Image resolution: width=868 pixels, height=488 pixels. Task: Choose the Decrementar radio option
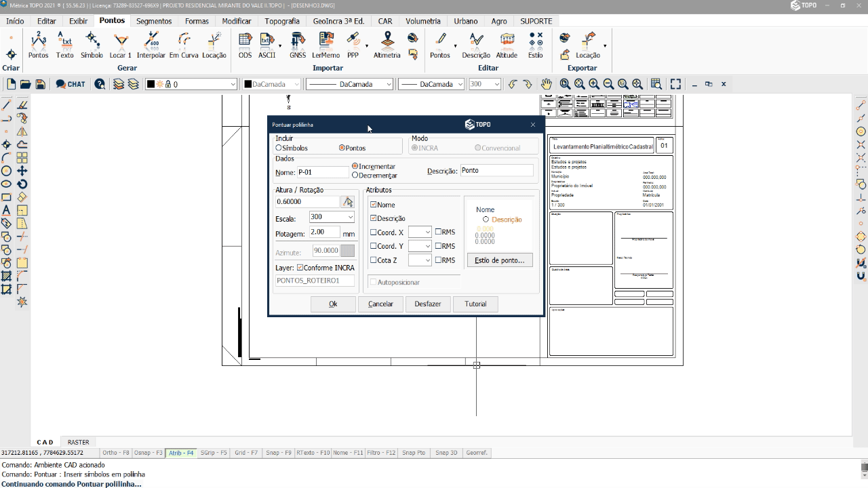pyautogui.click(x=355, y=176)
